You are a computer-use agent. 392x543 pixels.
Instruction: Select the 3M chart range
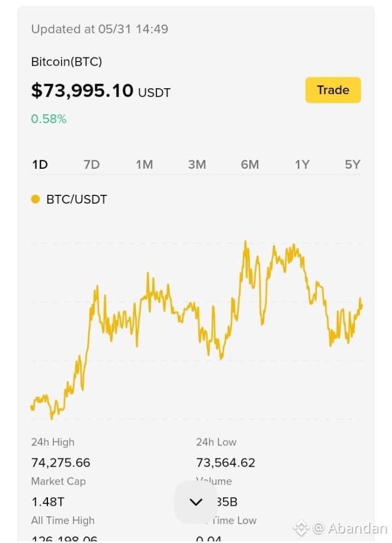tap(197, 165)
